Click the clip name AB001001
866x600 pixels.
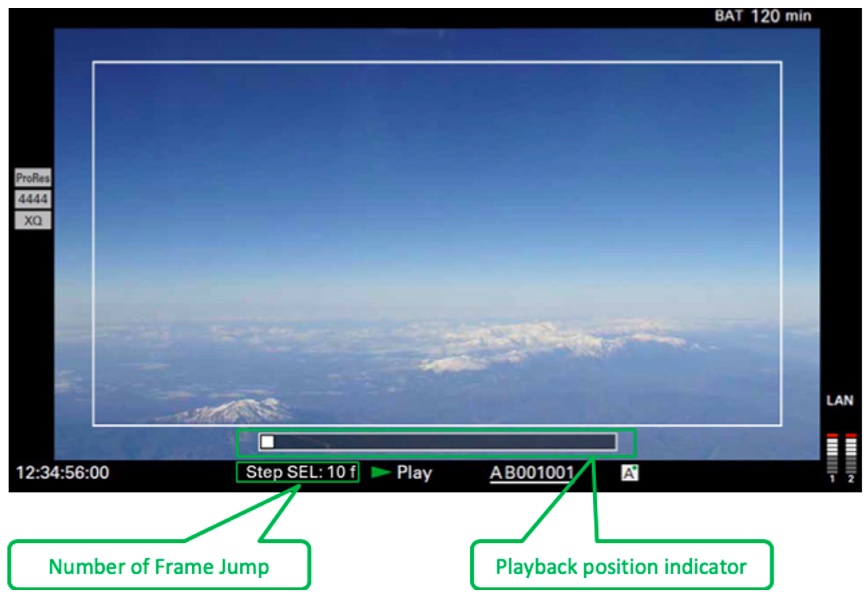(532, 473)
